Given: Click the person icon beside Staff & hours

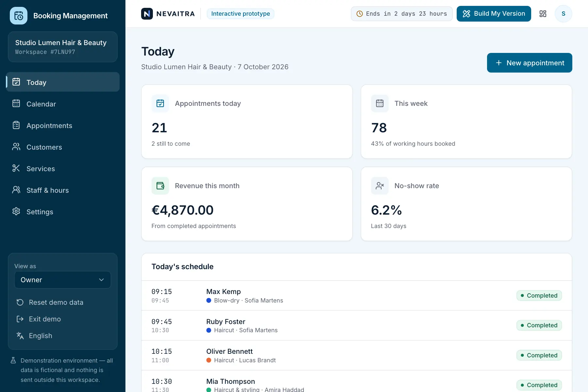Looking at the screenshot, I should (16, 190).
